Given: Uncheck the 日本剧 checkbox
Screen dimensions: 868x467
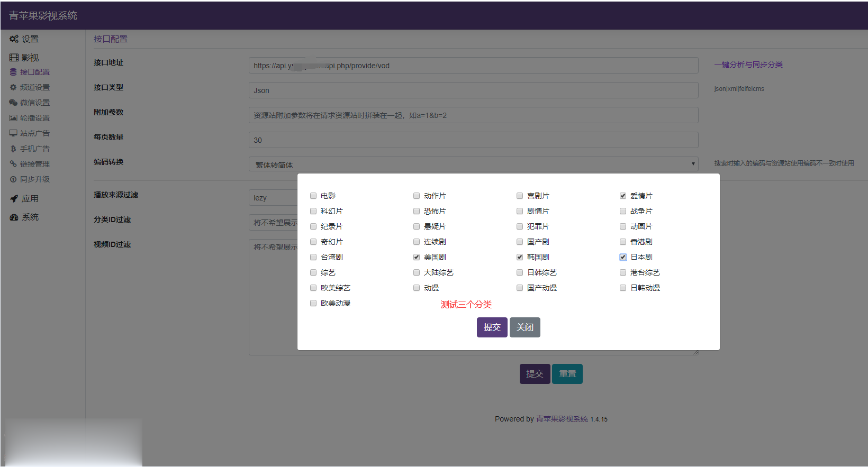Looking at the screenshot, I should 623,257.
